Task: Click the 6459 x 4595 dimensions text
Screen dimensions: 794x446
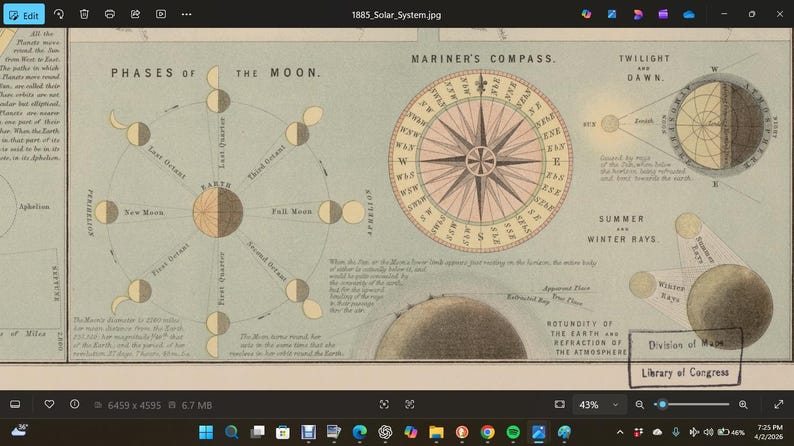Action: [134, 405]
